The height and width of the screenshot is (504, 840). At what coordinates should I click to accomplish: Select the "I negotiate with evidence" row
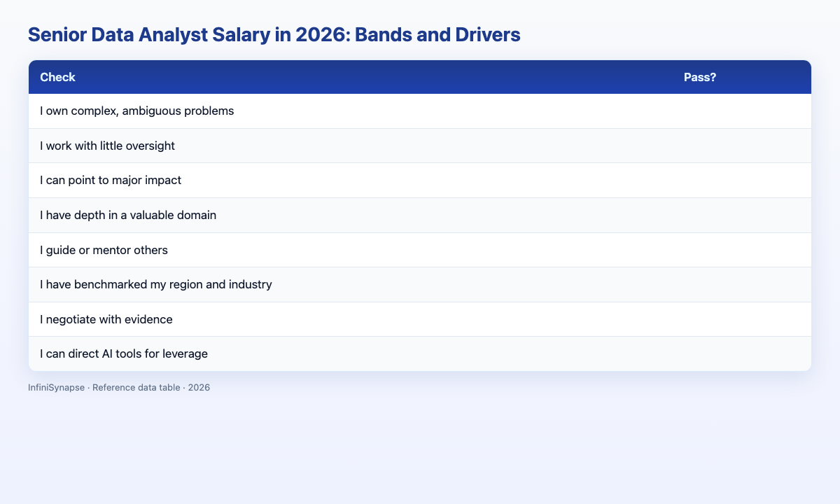pos(420,319)
